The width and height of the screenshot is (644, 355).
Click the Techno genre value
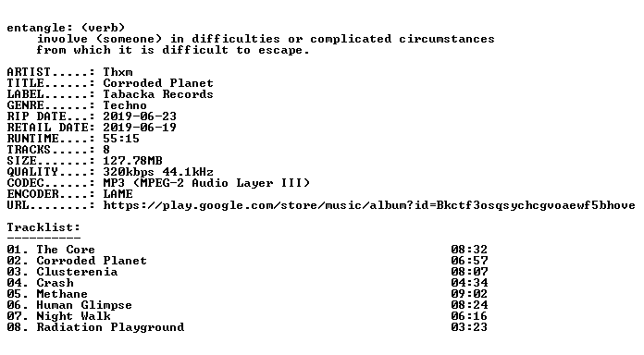click(125, 105)
